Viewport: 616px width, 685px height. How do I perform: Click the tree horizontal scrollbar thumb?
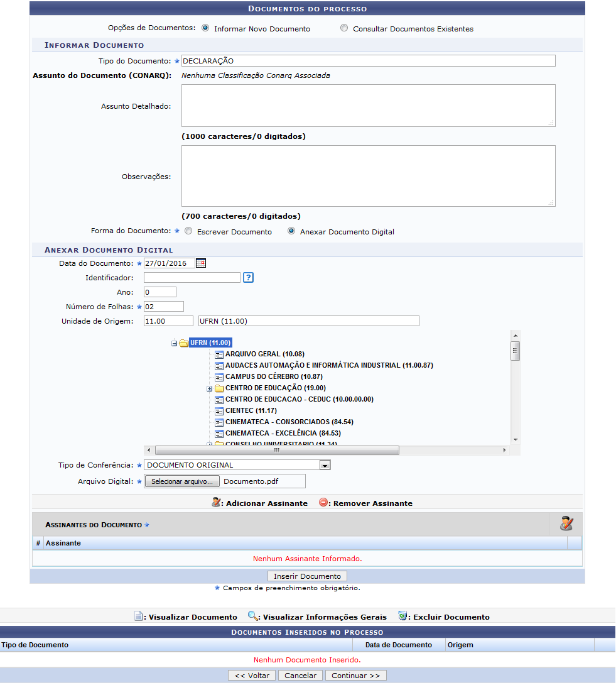(x=277, y=450)
